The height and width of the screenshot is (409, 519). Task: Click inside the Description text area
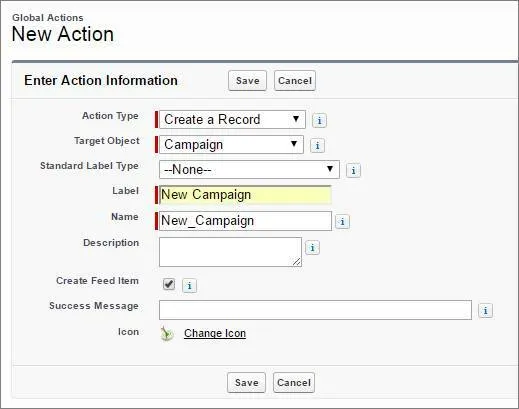click(x=230, y=252)
